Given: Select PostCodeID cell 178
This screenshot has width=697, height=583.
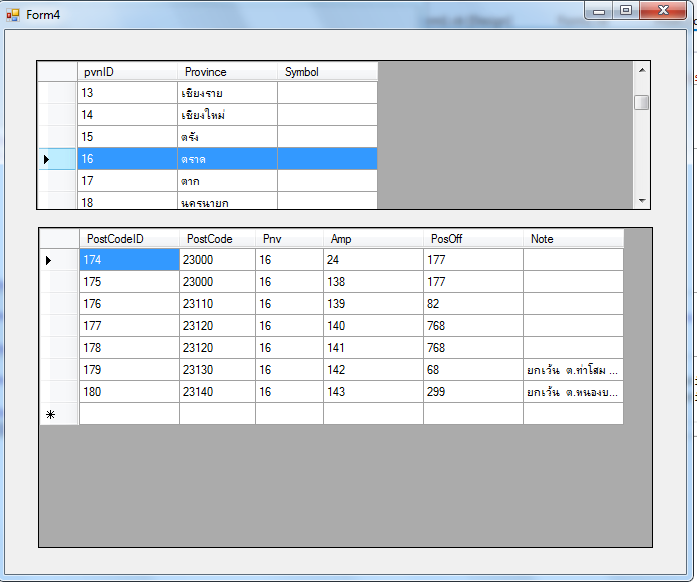Looking at the screenshot, I should click(x=129, y=347).
